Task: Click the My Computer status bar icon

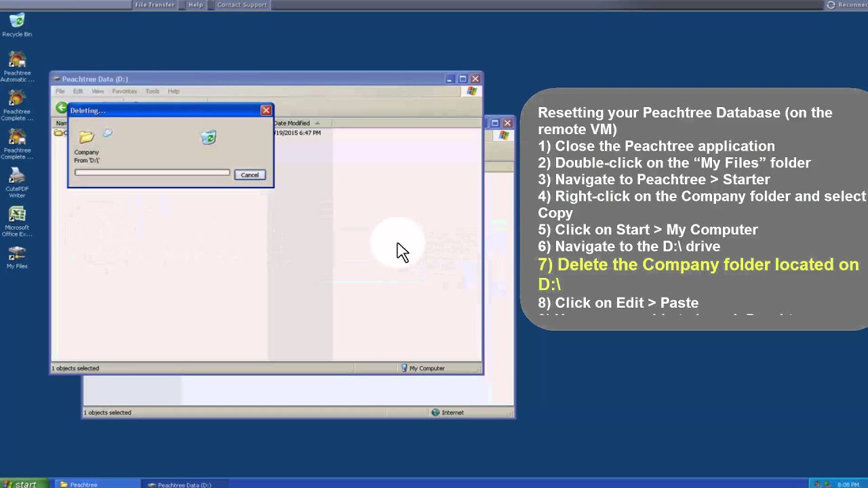Action: click(x=404, y=368)
